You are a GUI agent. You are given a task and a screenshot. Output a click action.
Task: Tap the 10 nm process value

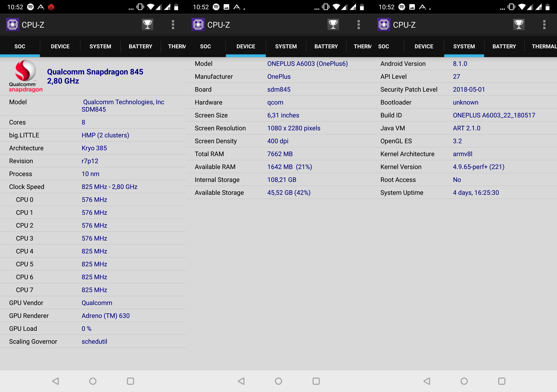tap(90, 174)
